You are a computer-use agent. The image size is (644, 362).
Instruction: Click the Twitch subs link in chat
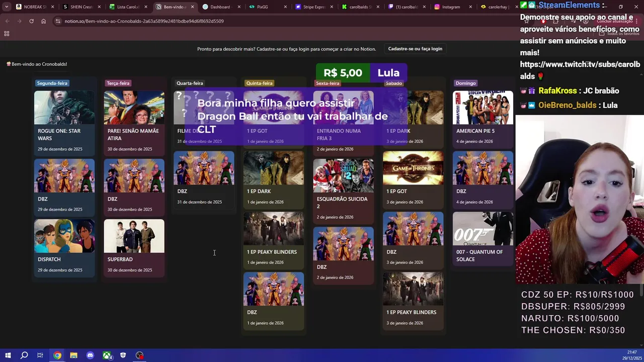click(580, 70)
